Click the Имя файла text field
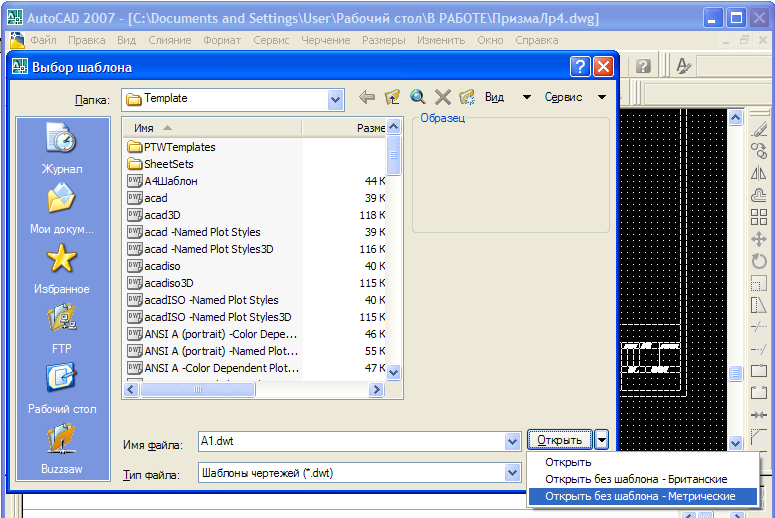Image resolution: width=775 pixels, height=518 pixels. [x=351, y=441]
